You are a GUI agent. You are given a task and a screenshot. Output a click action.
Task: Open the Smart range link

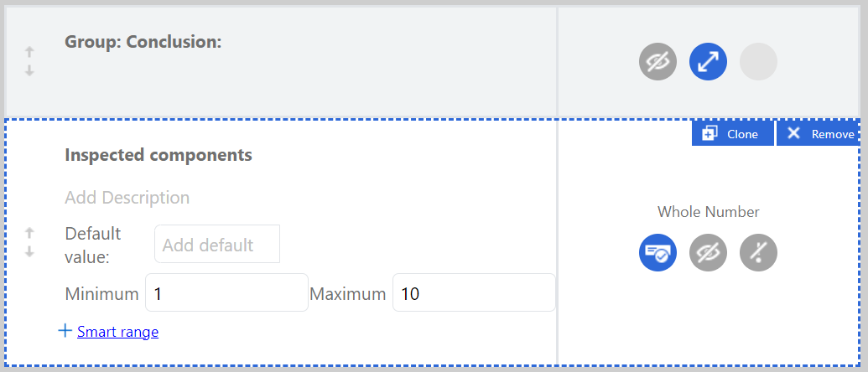coord(117,332)
